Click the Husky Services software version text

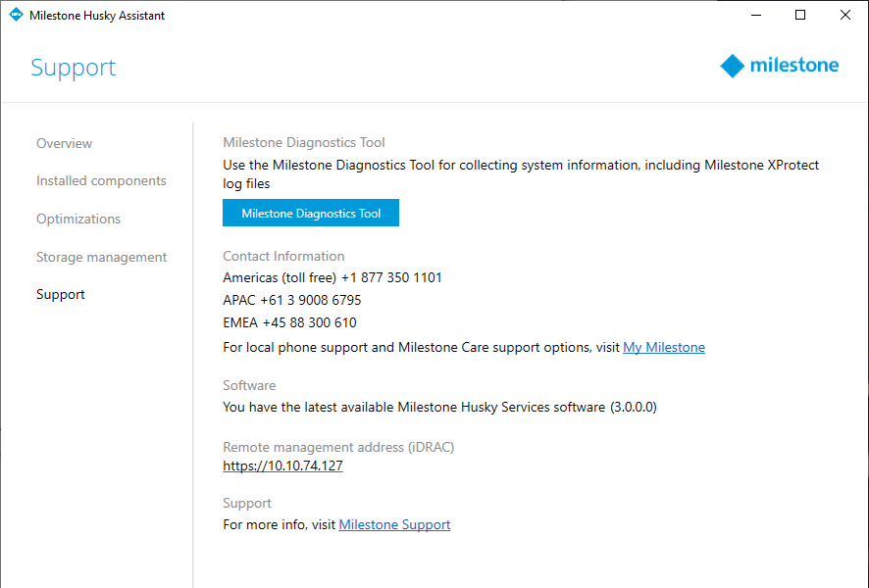[634, 406]
